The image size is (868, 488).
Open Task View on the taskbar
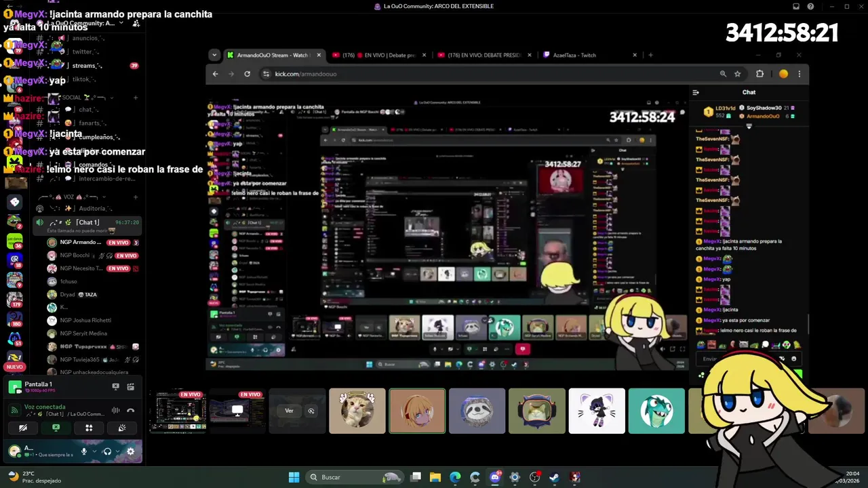416,477
